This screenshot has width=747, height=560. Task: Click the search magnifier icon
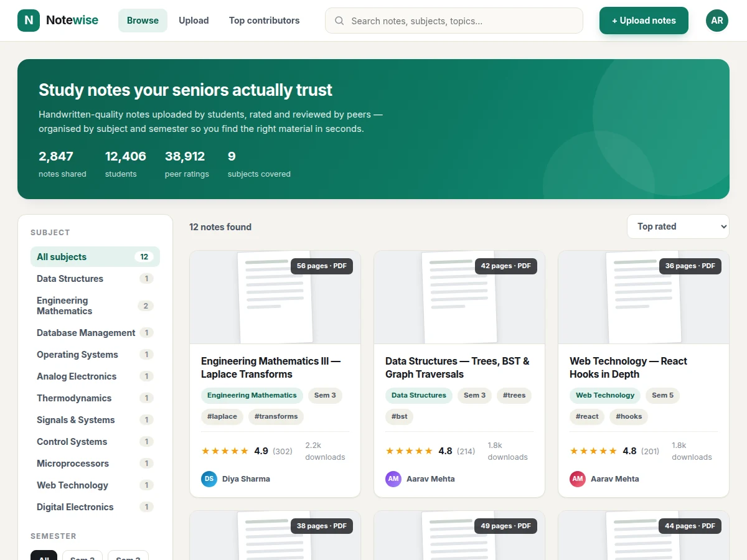coord(339,21)
